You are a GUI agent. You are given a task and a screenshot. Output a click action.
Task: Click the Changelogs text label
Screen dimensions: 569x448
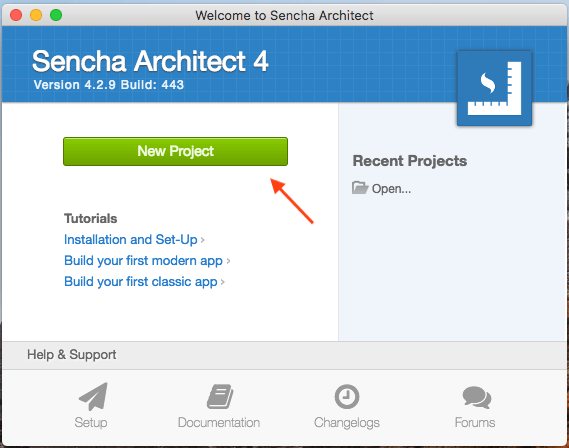[347, 423]
